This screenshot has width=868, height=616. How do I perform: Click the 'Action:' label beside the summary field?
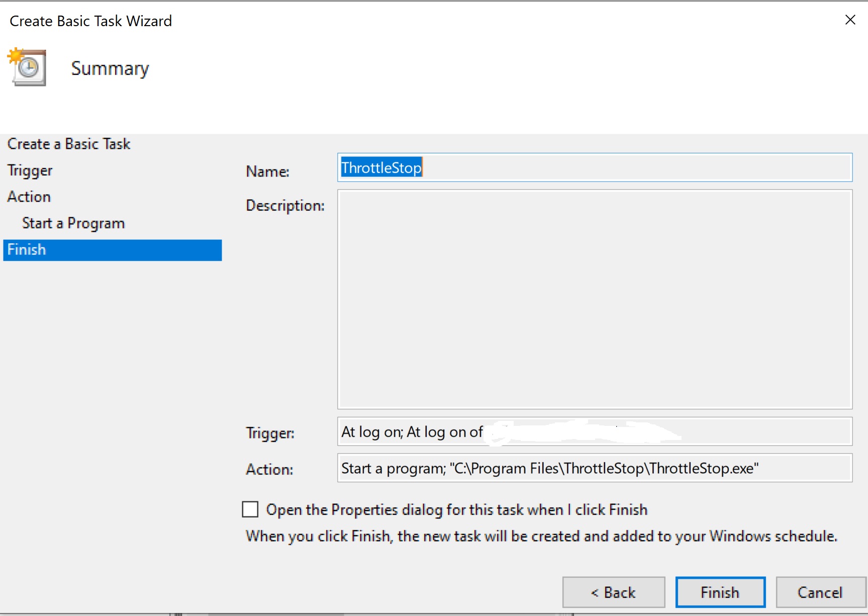269,469
